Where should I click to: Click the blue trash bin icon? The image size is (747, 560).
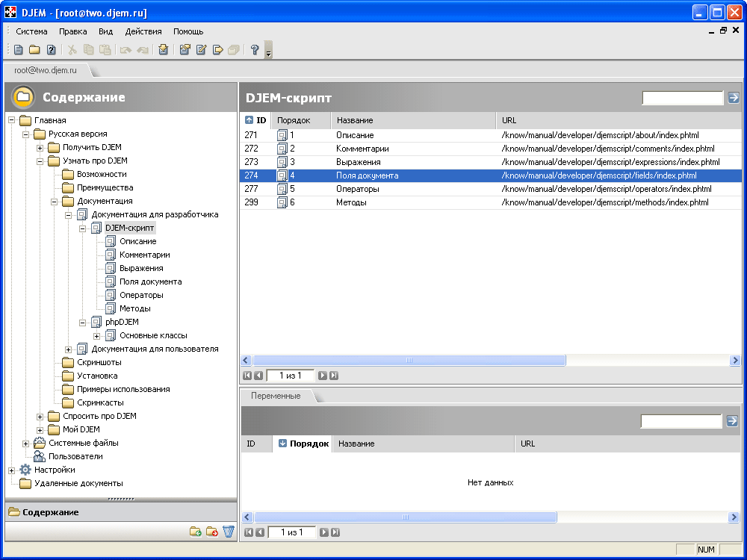pos(229,531)
